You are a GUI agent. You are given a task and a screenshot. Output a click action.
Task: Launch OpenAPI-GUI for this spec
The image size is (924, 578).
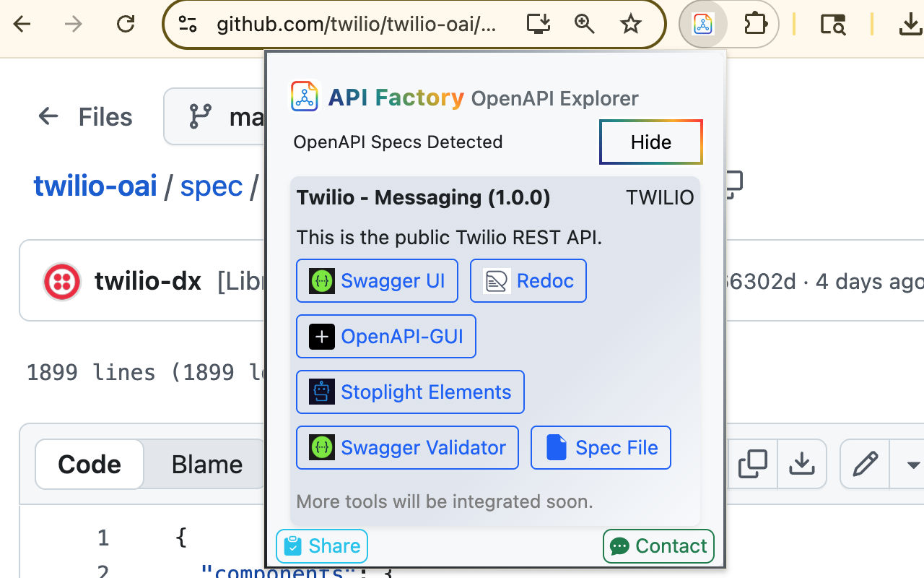[x=386, y=337]
